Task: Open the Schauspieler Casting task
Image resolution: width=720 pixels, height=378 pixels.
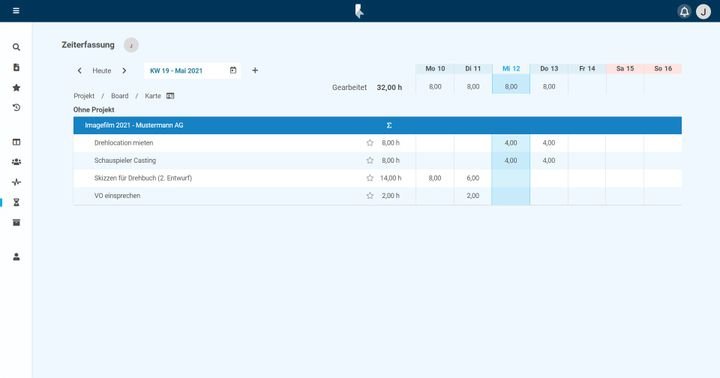Action: click(x=125, y=160)
